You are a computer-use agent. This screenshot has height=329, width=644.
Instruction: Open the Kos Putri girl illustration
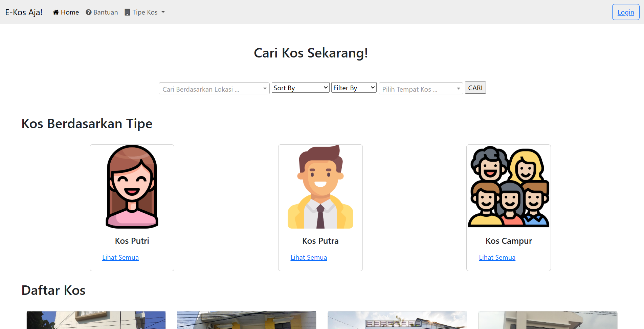[x=132, y=187]
